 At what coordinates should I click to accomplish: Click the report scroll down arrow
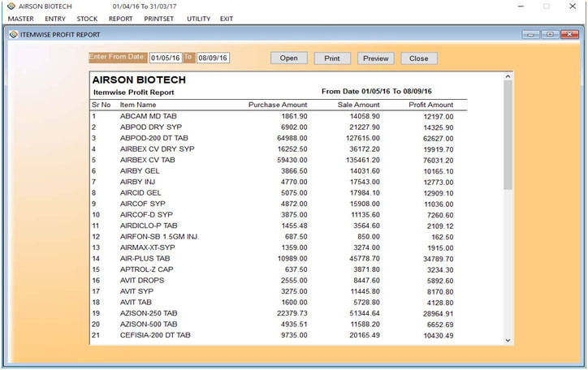pos(508,340)
